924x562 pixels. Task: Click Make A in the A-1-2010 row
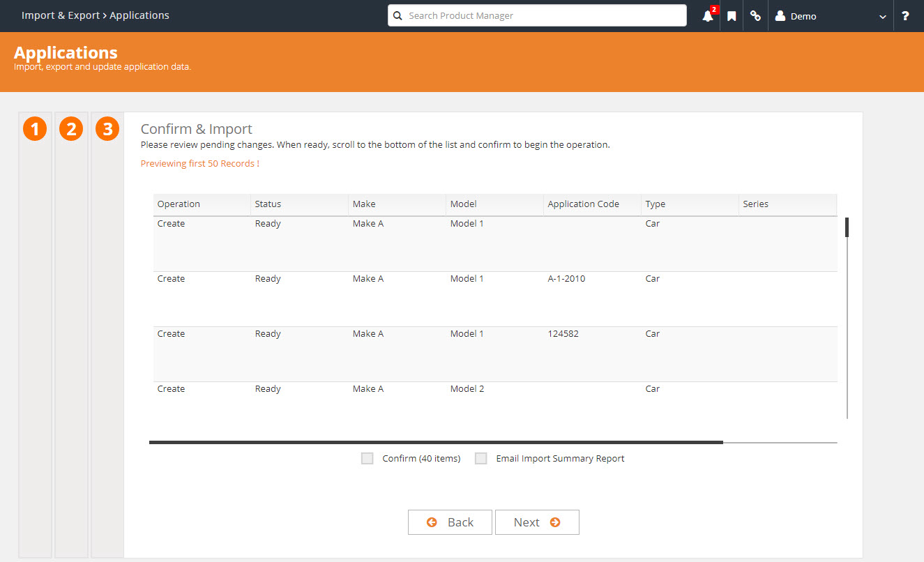[368, 279]
